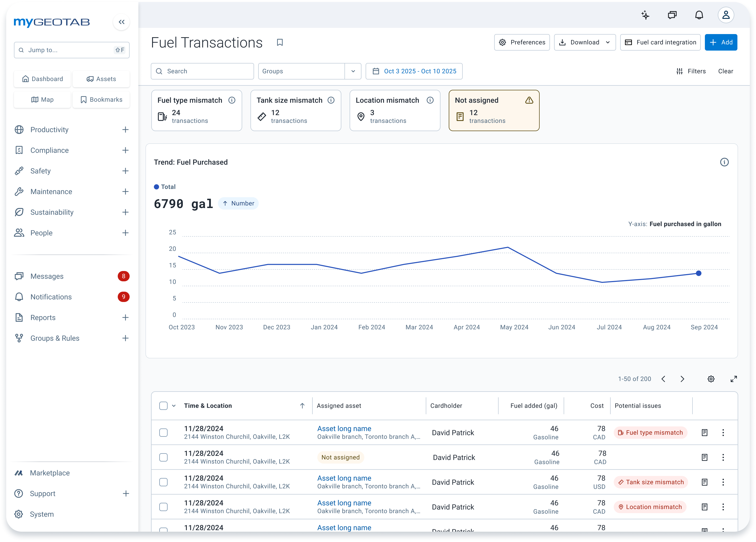Click the Sep 2024 data point on chart
756x542 pixels.
click(x=699, y=274)
